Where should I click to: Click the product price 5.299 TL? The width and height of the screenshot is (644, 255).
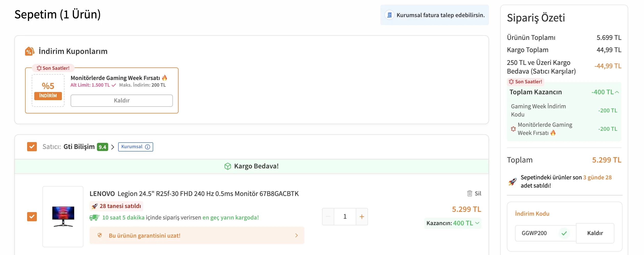click(x=467, y=209)
